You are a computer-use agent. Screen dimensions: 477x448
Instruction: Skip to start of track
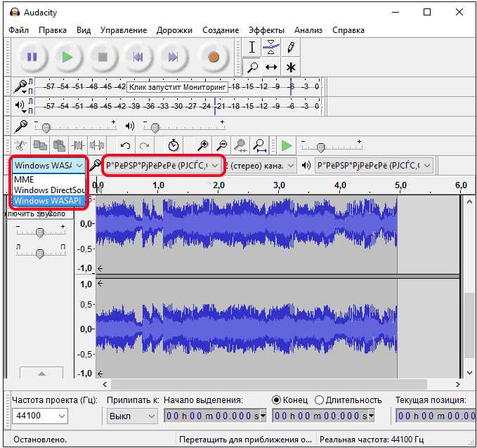(138, 57)
